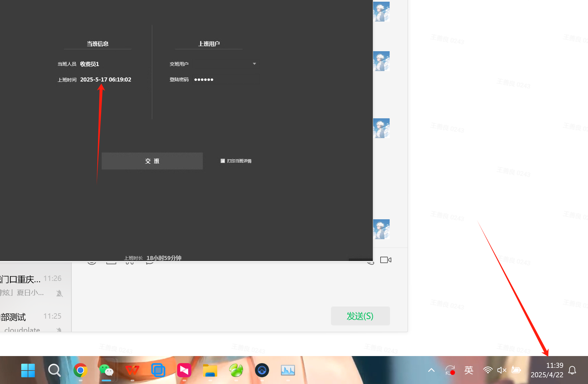Screen dimensions: 588x384
Task: Open the notification center bell
Action: (x=572, y=370)
